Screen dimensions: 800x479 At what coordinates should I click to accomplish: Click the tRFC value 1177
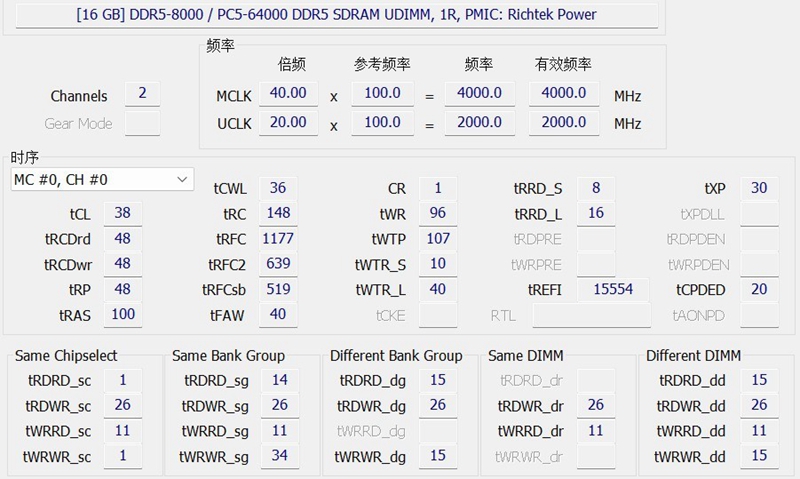278,239
